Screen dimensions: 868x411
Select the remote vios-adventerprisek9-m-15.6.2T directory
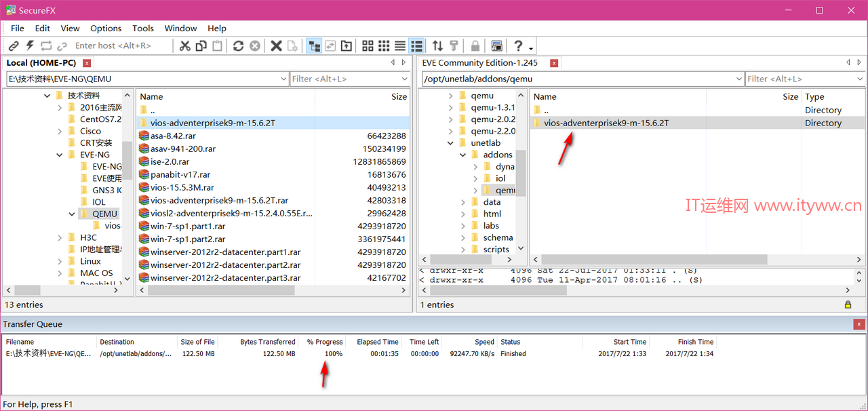coord(698,123)
